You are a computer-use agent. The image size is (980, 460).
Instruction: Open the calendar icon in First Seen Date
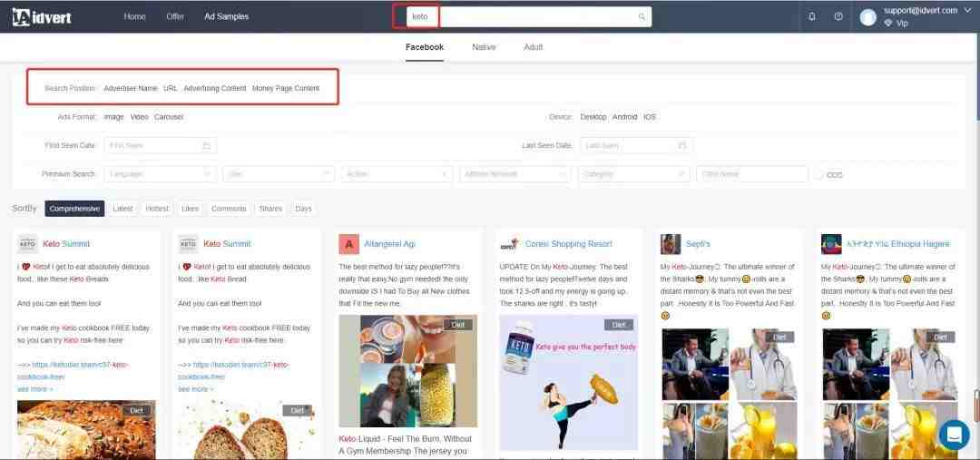tap(206, 146)
